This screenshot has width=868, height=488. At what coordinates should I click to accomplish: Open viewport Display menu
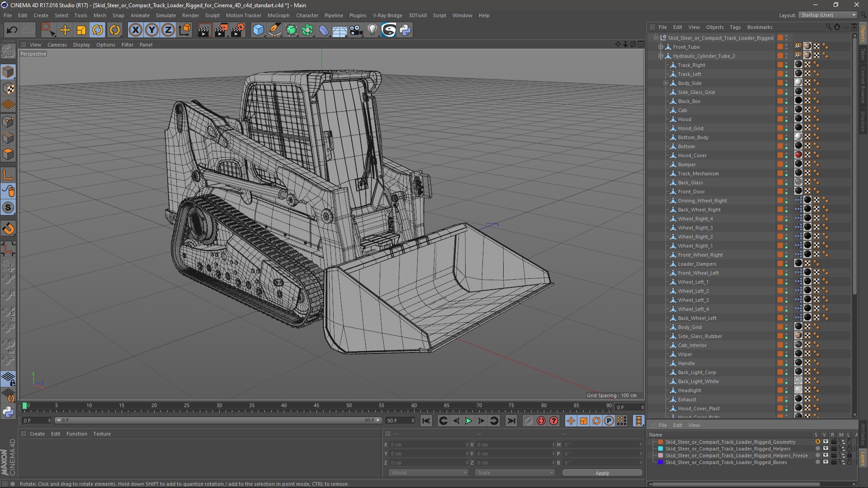(x=81, y=45)
